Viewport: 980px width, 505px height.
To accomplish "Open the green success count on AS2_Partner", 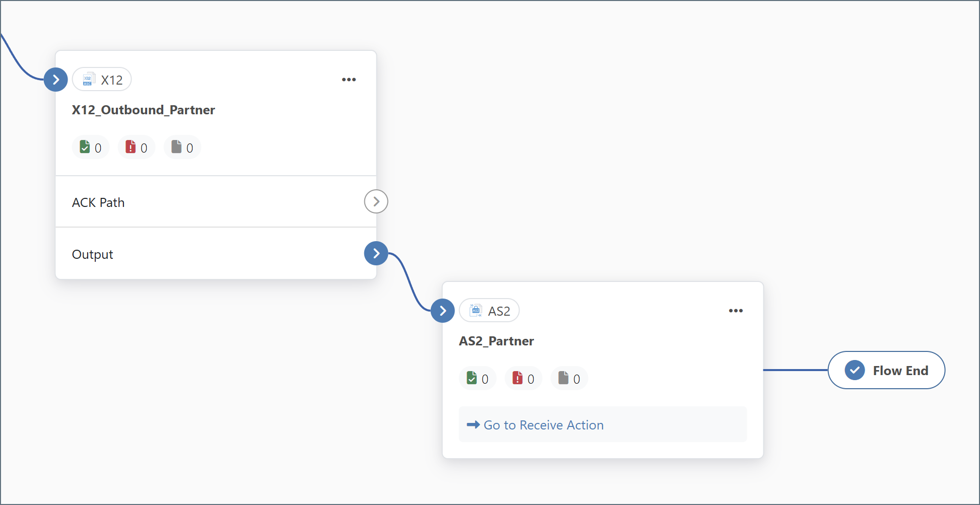I will (477, 378).
